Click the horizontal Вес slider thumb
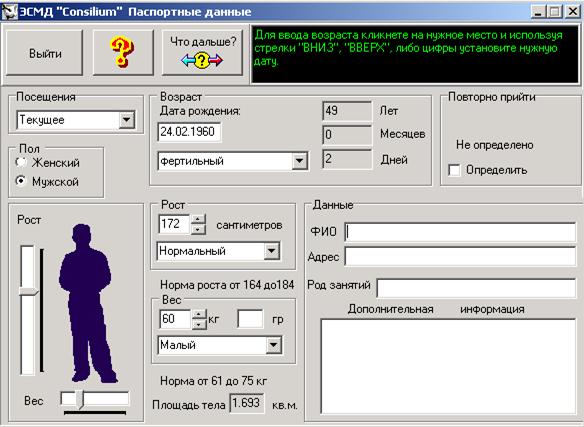 point(79,399)
